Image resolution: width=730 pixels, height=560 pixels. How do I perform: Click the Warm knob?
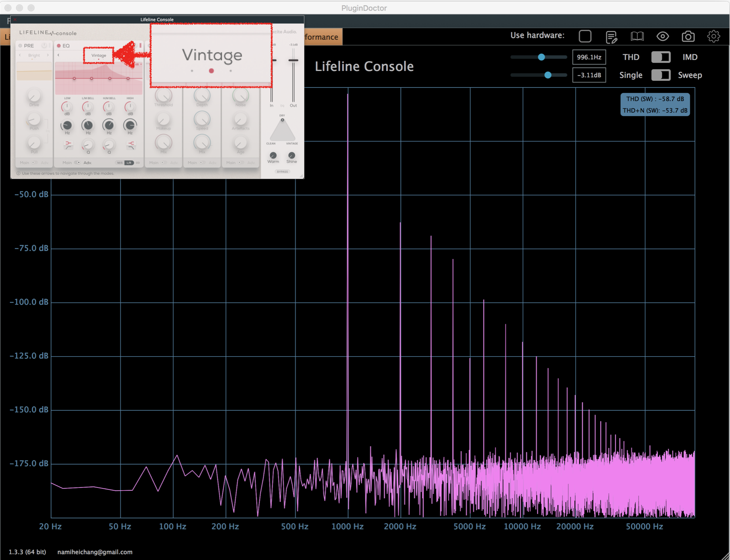pos(273,155)
